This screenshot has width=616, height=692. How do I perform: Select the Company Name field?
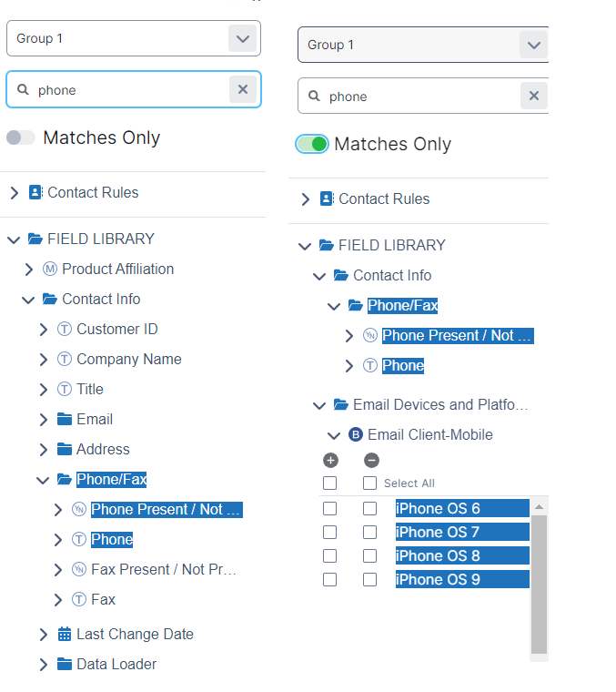[x=128, y=360]
